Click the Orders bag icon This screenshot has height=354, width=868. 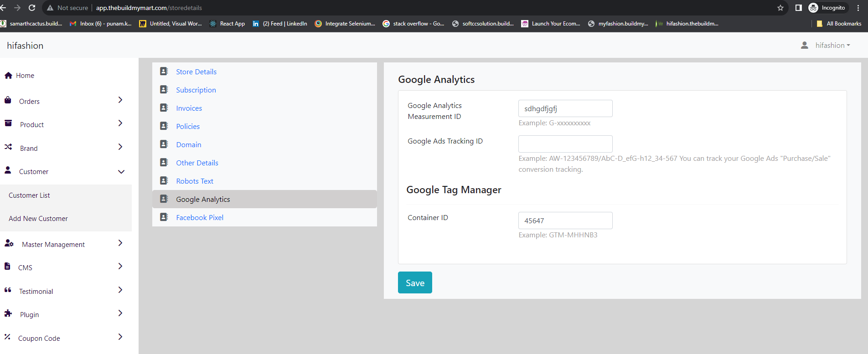pos(8,100)
